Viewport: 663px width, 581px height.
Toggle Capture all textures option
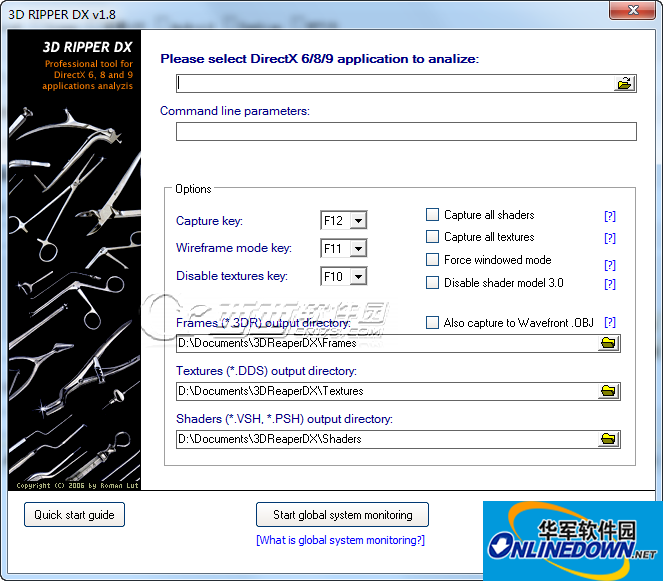pyautogui.click(x=433, y=237)
